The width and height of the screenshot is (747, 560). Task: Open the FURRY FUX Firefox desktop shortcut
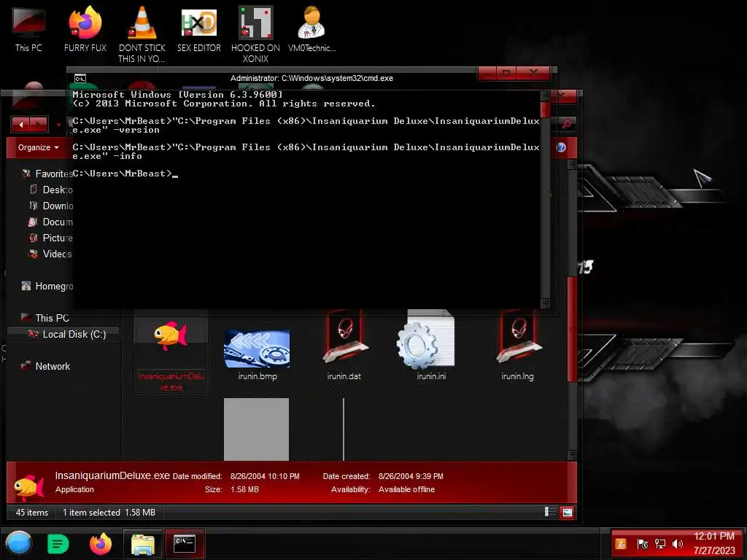(x=85, y=30)
